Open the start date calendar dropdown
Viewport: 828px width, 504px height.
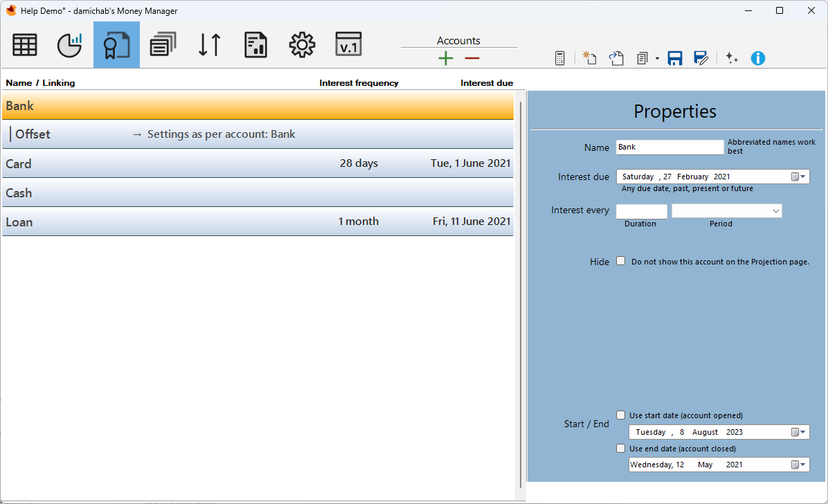point(798,432)
